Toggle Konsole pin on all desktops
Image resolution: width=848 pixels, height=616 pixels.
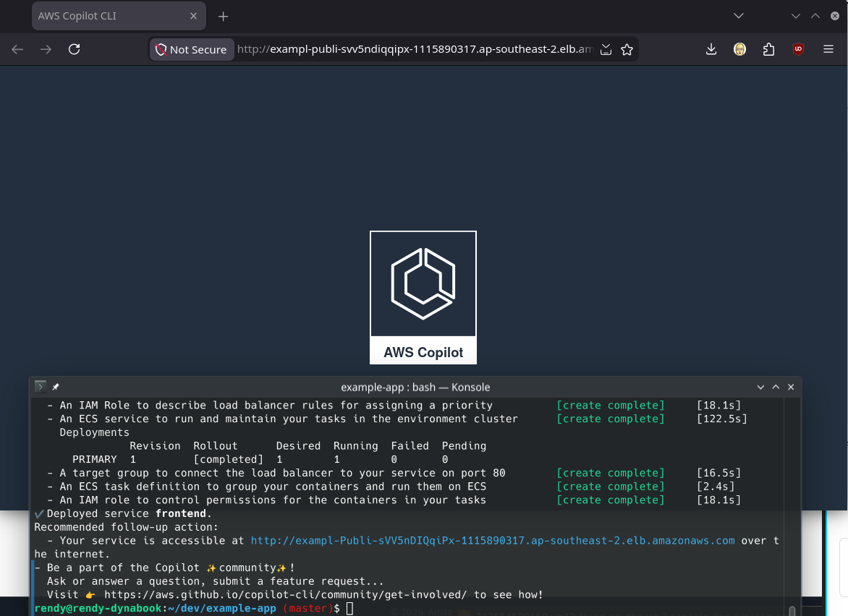click(55, 387)
